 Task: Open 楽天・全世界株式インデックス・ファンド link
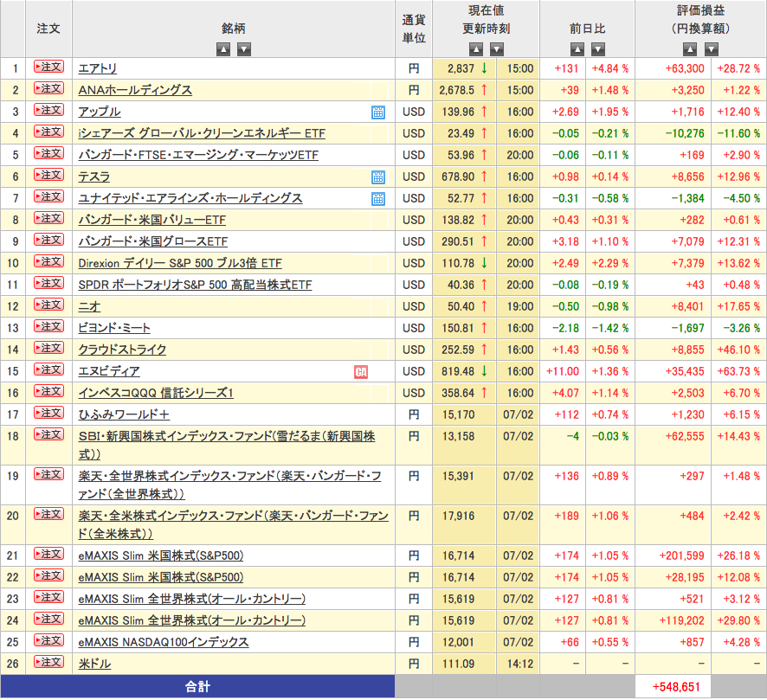[x=230, y=485]
